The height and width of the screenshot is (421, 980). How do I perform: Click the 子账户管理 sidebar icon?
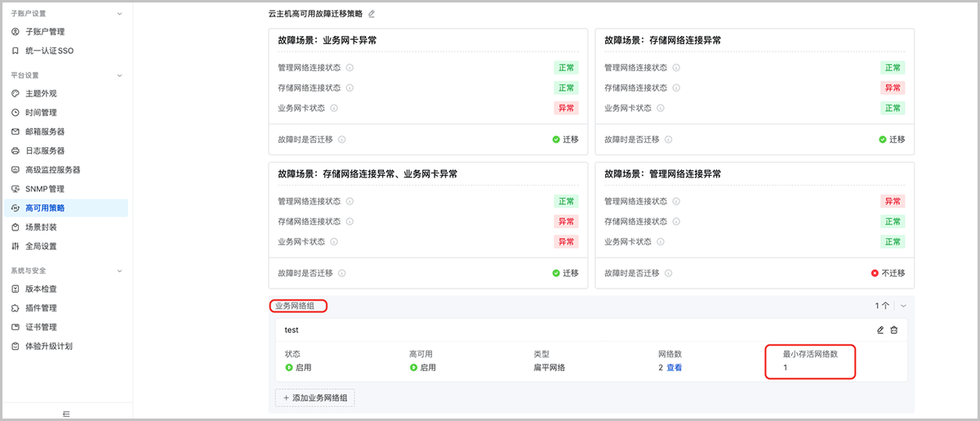click(x=16, y=32)
